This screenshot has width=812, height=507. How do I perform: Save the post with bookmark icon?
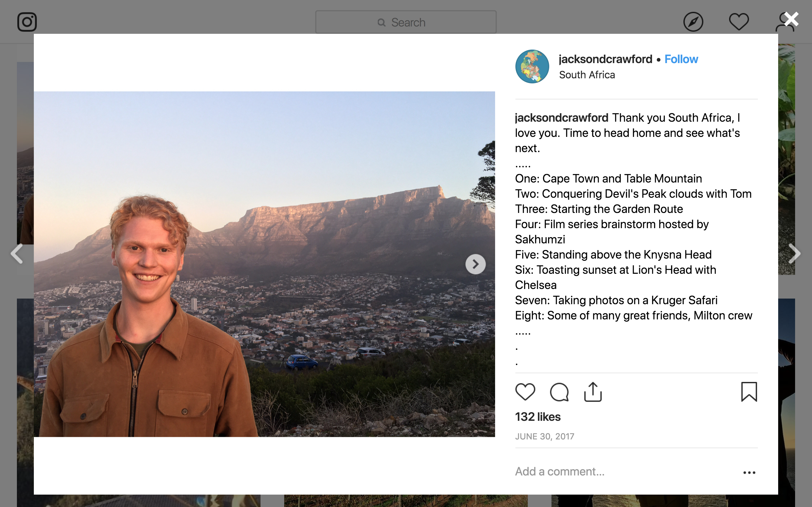coord(749,392)
